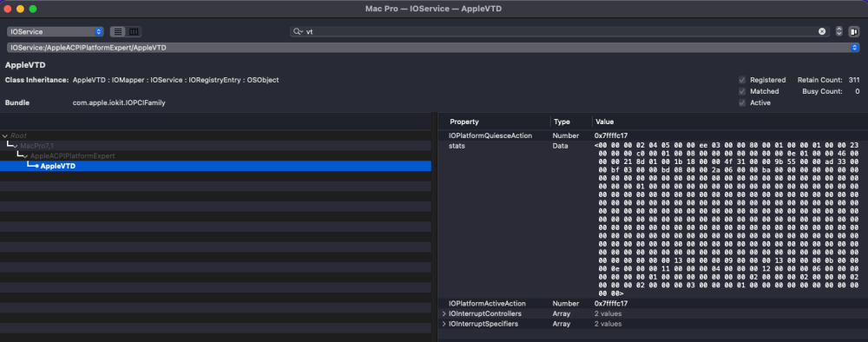Open the IOService path popup bar
The width and height of the screenshot is (868, 342).
point(433,48)
